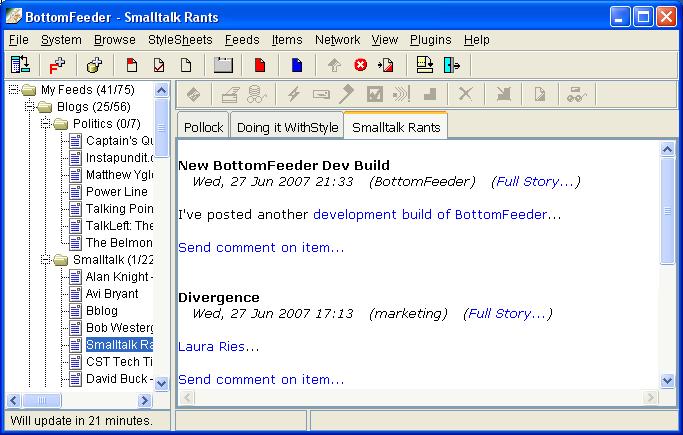683x435 pixels.
Task: Open the File menu
Action: (x=19, y=40)
